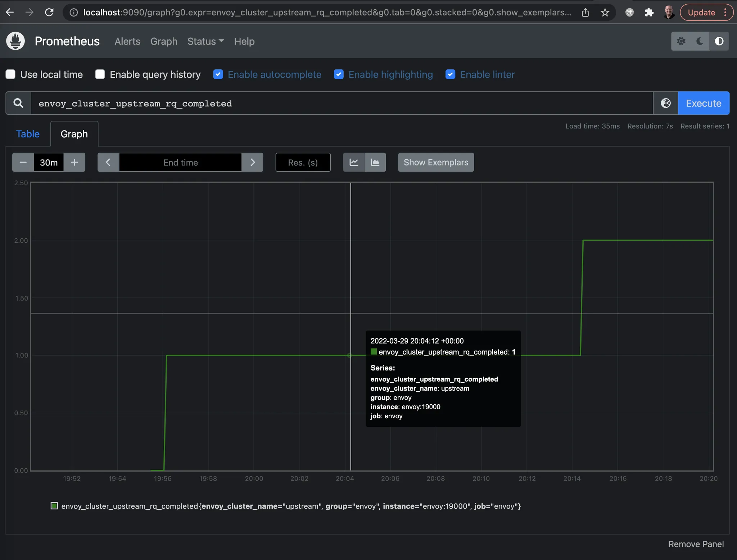Image resolution: width=737 pixels, height=560 pixels.
Task: Enable query history checkbox
Action: coord(100,74)
